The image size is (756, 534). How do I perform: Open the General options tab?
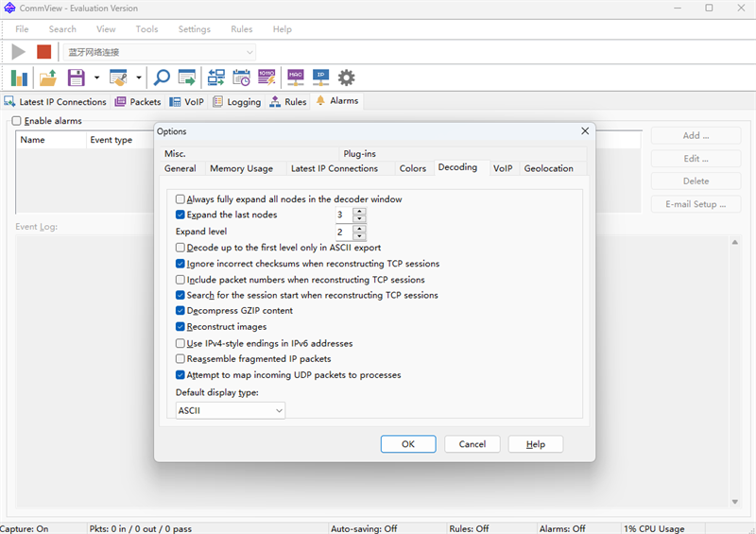pos(180,168)
